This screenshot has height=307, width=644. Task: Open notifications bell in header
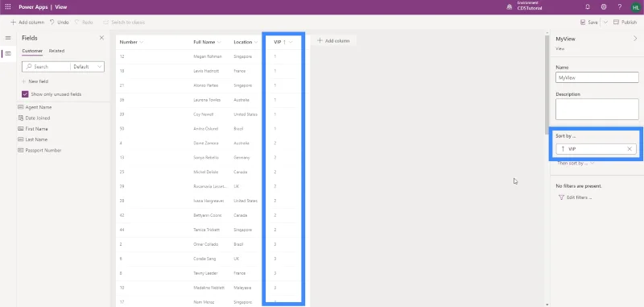(588, 7)
